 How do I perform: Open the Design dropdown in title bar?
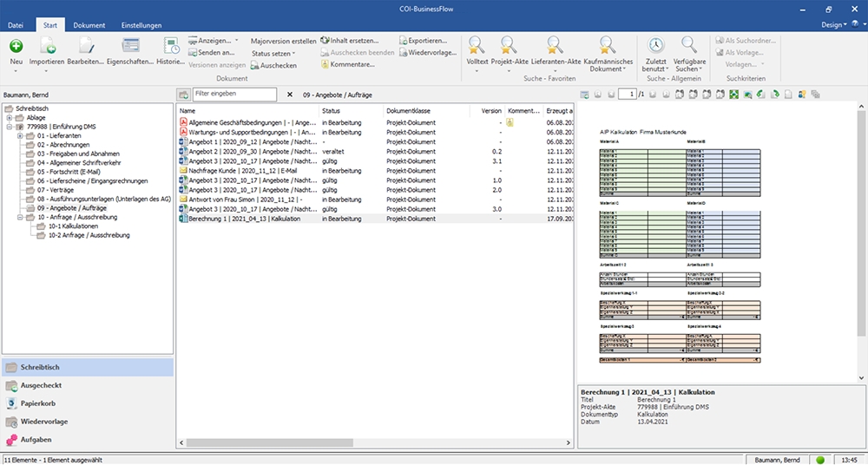click(x=832, y=25)
